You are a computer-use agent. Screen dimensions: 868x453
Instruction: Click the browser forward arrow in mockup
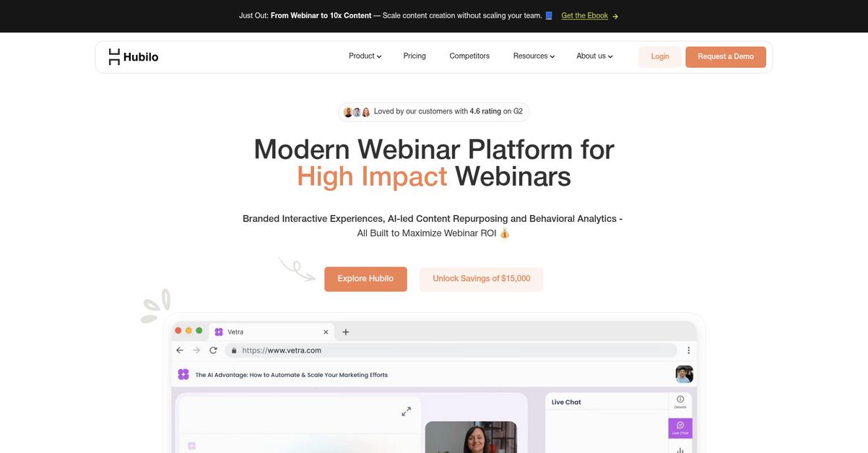pyautogui.click(x=196, y=350)
